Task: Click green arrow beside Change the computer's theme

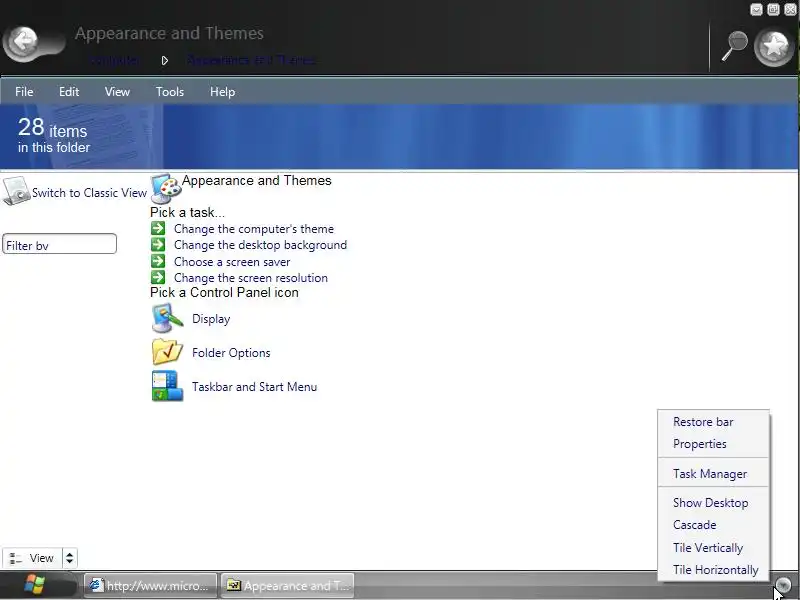Action: (x=158, y=228)
